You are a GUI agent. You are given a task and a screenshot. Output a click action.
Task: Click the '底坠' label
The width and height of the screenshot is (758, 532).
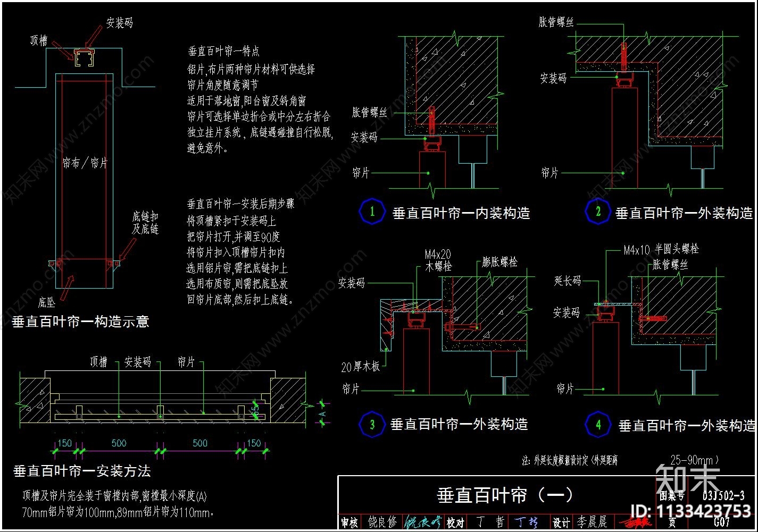click(x=47, y=303)
